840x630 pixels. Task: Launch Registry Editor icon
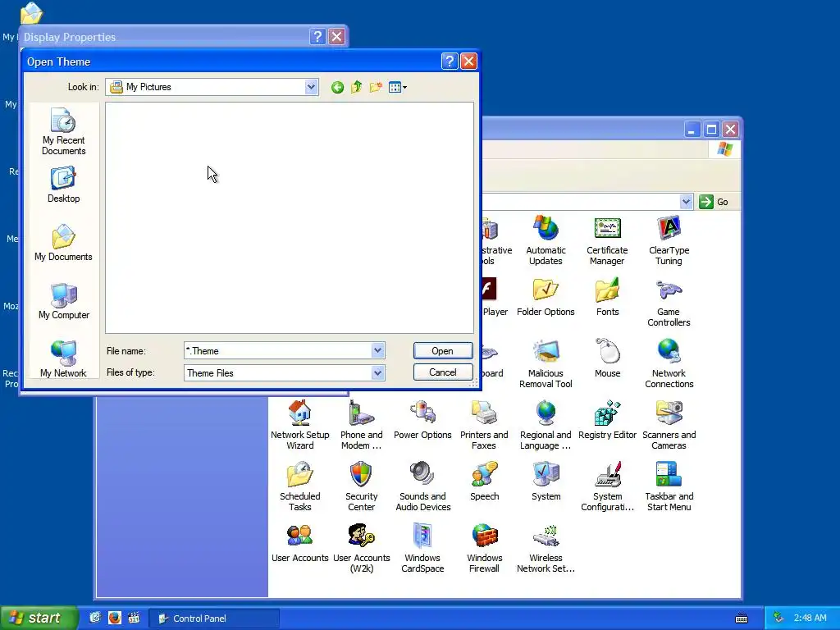coord(607,421)
